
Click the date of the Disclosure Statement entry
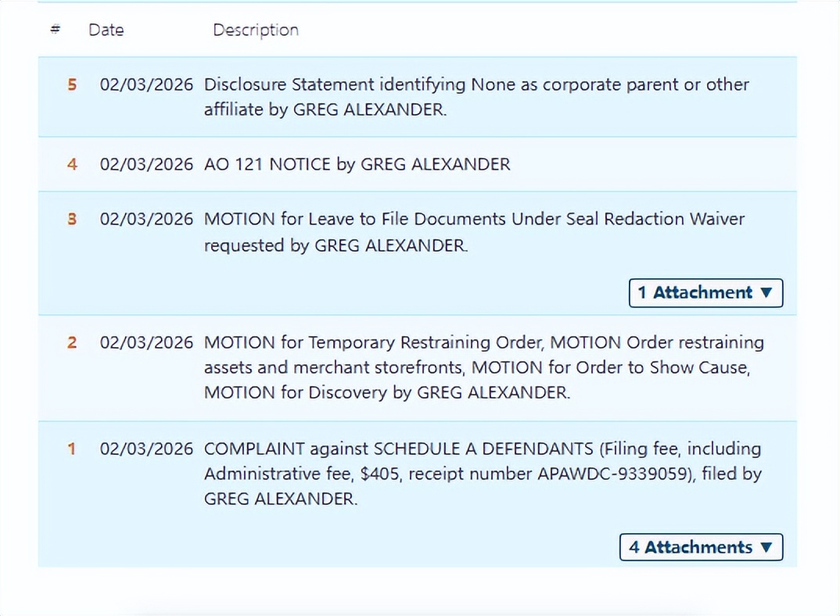click(146, 84)
